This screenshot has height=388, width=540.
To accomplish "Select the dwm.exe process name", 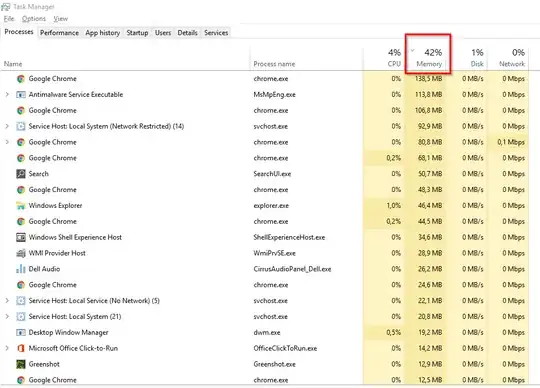I will [267, 332].
